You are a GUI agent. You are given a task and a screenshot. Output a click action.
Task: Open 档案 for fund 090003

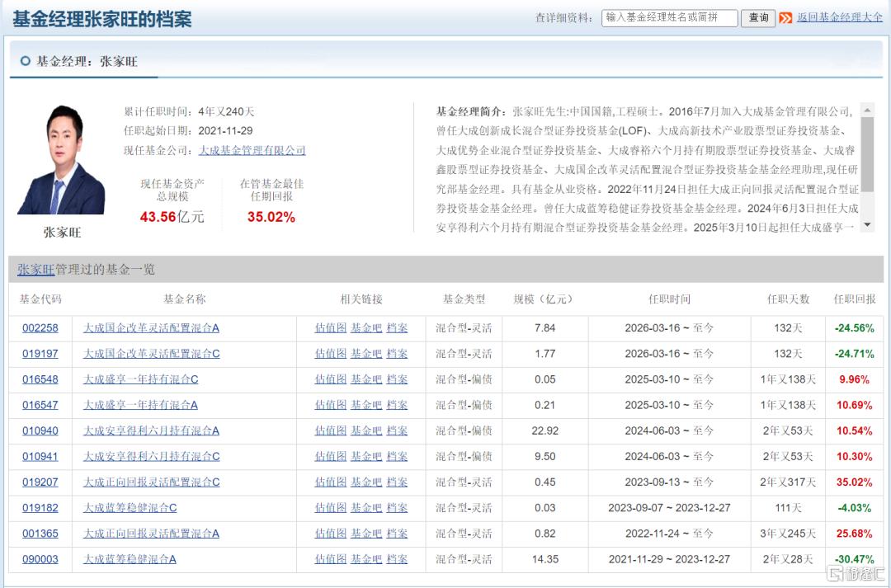pyautogui.click(x=397, y=560)
